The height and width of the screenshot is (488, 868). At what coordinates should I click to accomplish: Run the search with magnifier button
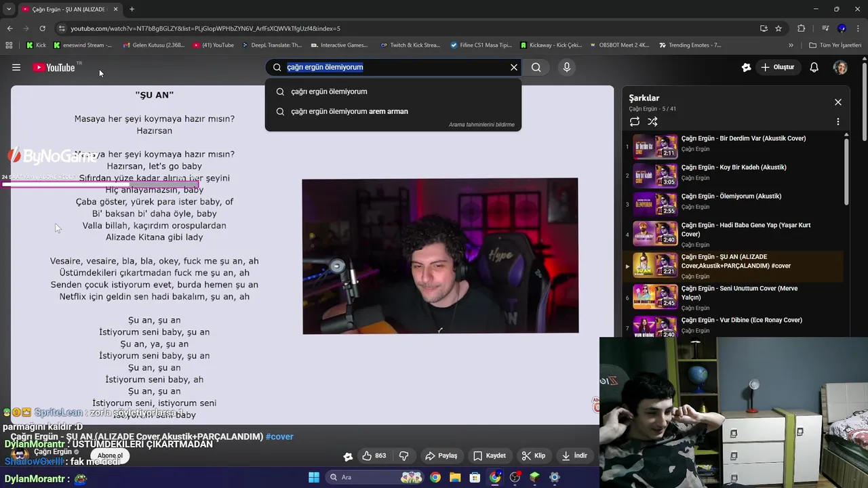(x=536, y=67)
